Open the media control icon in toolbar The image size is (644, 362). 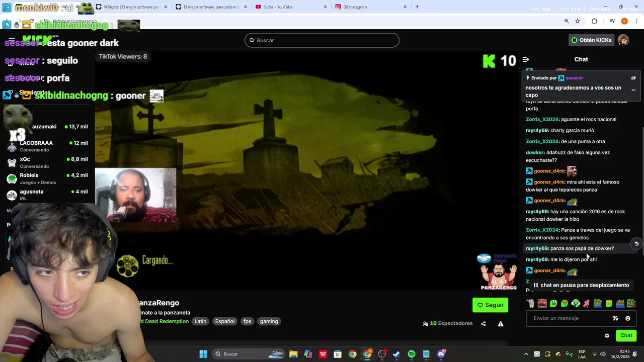pos(612,21)
